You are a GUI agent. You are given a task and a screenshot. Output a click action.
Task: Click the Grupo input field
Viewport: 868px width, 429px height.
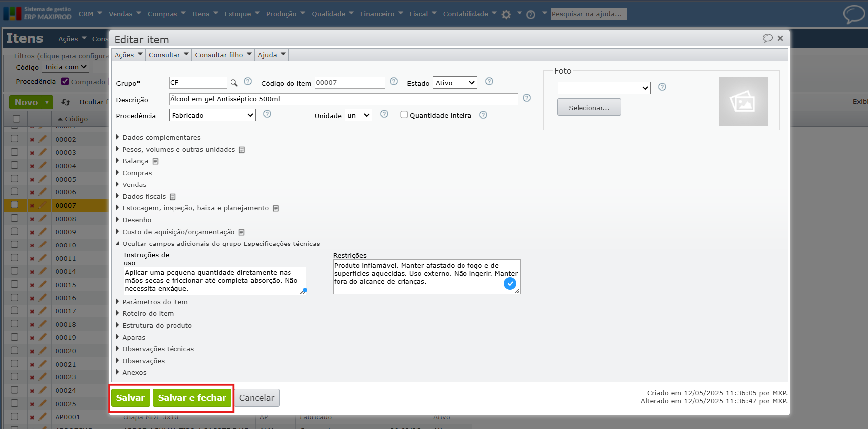coord(198,83)
